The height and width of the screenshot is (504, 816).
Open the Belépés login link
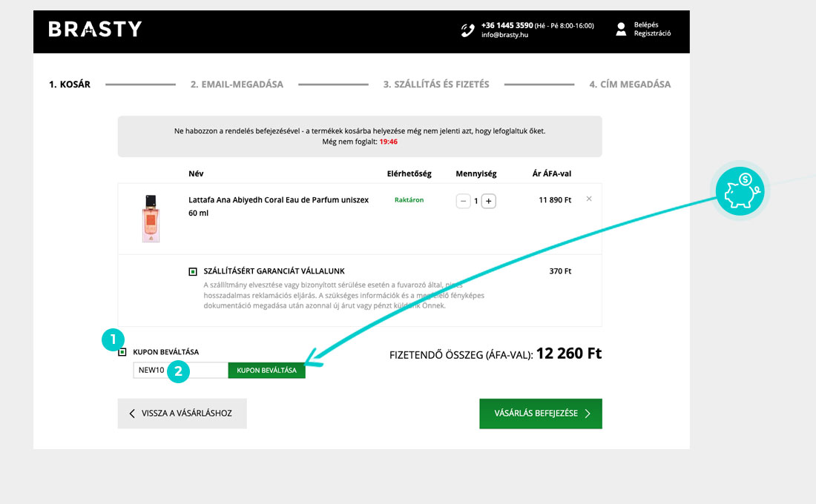(x=645, y=24)
